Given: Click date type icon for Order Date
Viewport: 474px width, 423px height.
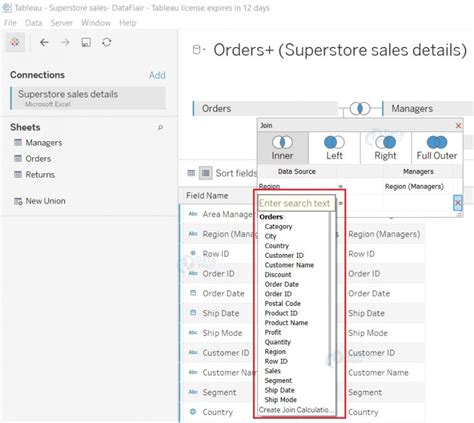Looking at the screenshot, I should tap(193, 293).
